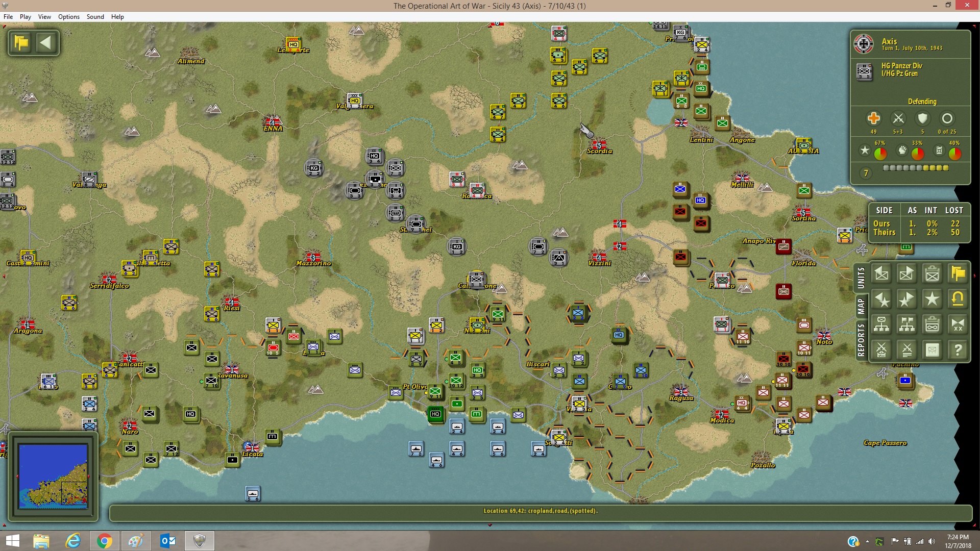Click the 'Location 69,42' status bar text
Screen dimensions: 980x551
541,511
